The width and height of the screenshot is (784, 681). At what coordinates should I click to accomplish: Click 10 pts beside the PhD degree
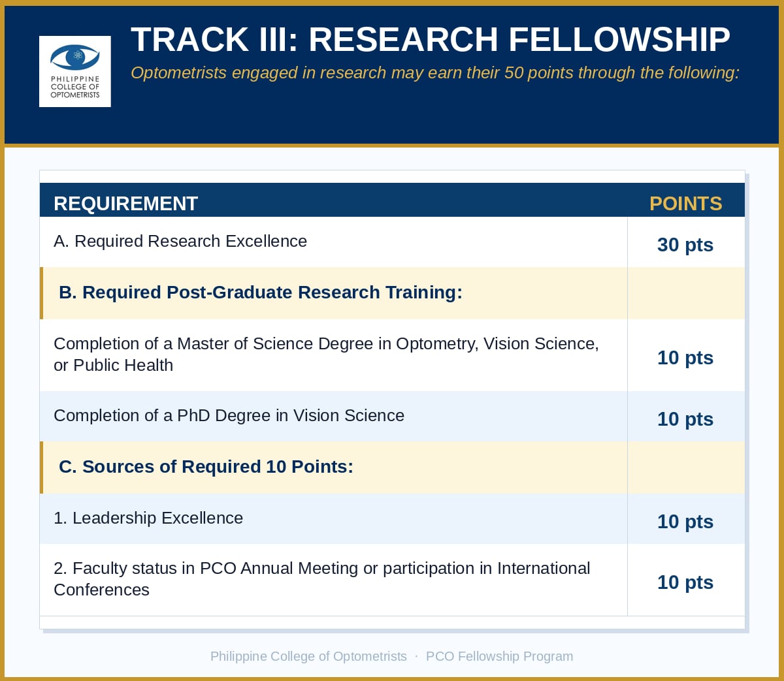pyautogui.click(x=685, y=419)
